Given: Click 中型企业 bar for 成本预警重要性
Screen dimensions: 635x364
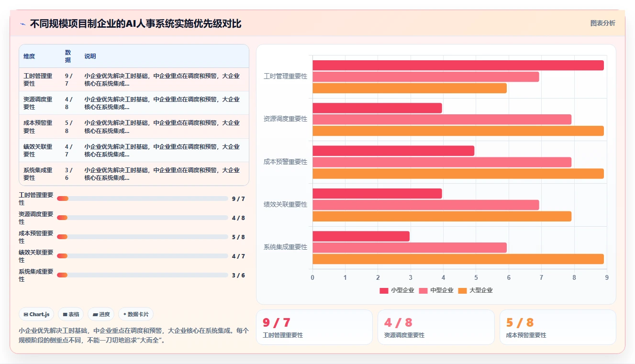Looking at the screenshot, I should (442, 162).
